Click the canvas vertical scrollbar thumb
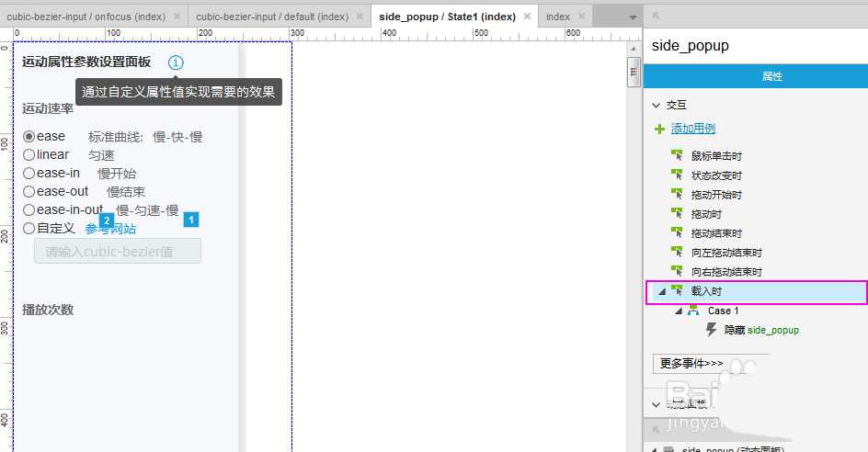868x452 pixels. [633, 70]
